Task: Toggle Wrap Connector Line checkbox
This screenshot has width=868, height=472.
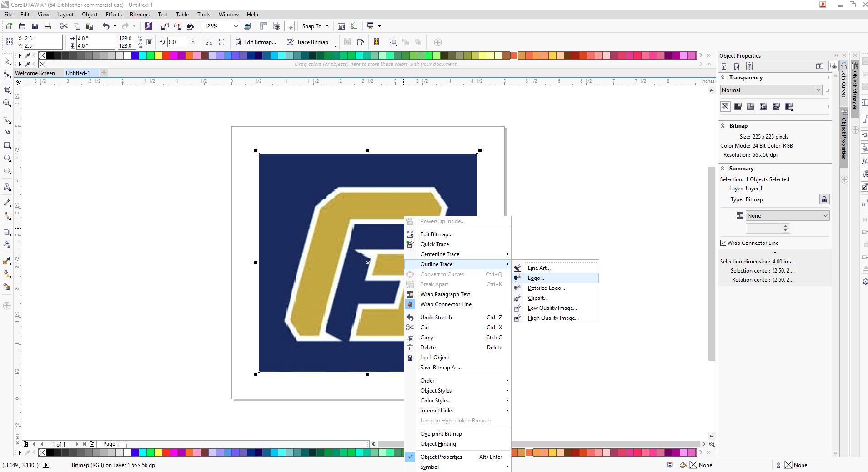Action: click(x=723, y=243)
